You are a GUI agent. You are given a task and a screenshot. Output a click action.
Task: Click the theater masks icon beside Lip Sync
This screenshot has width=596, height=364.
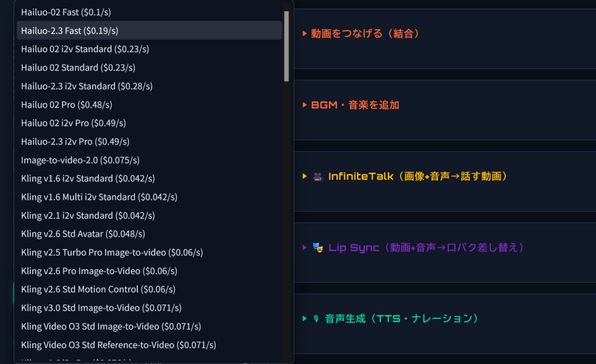(318, 248)
